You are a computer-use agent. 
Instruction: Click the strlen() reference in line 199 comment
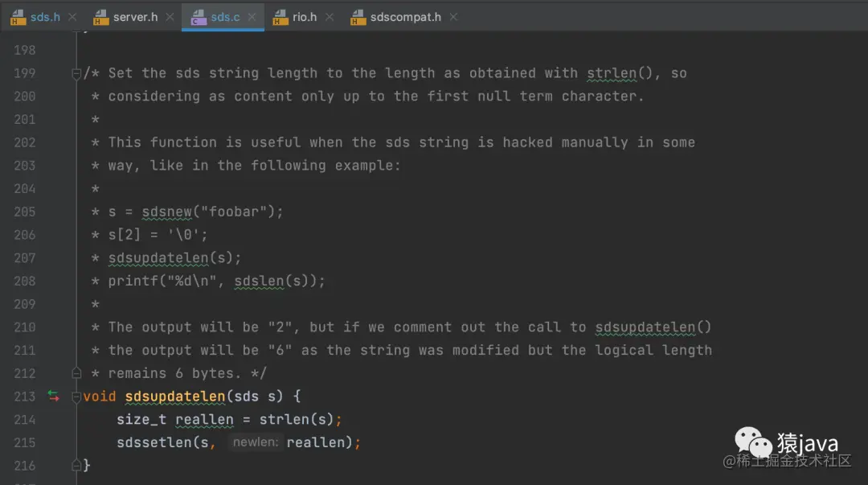(x=620, y=73)
